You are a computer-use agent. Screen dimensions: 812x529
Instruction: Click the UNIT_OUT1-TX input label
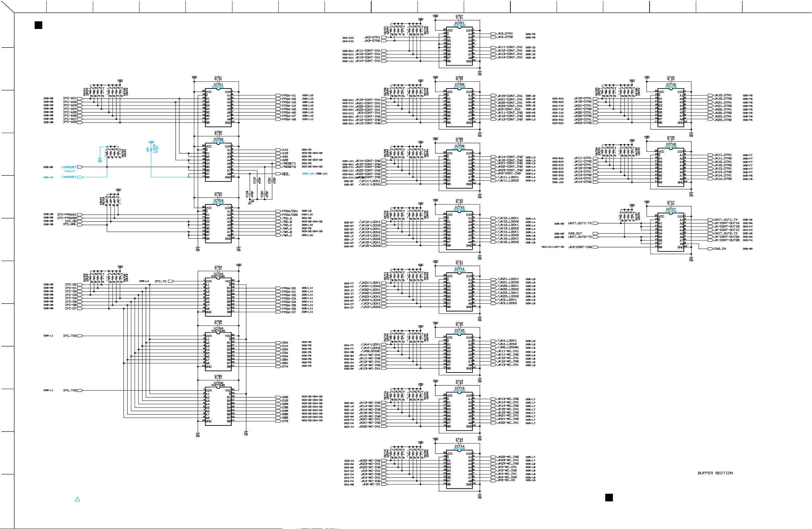pyautogui.click(x=580, y=223)
